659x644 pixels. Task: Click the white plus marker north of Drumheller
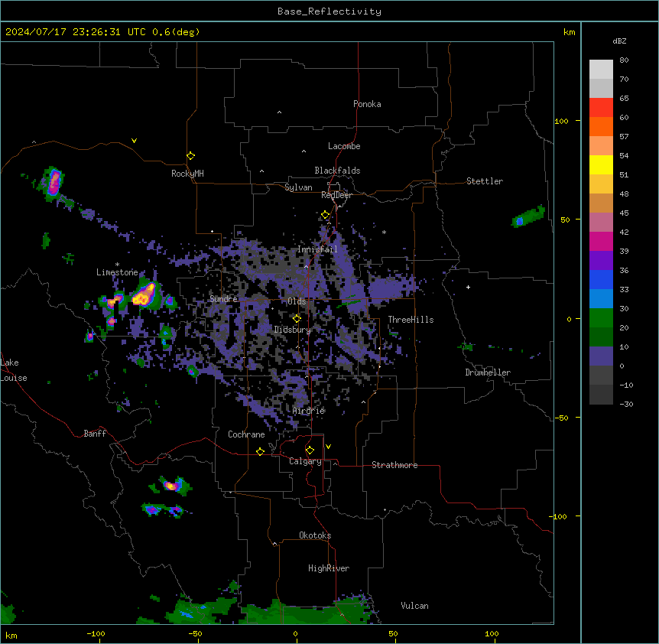pyautogui.click(x=468, y=287)
